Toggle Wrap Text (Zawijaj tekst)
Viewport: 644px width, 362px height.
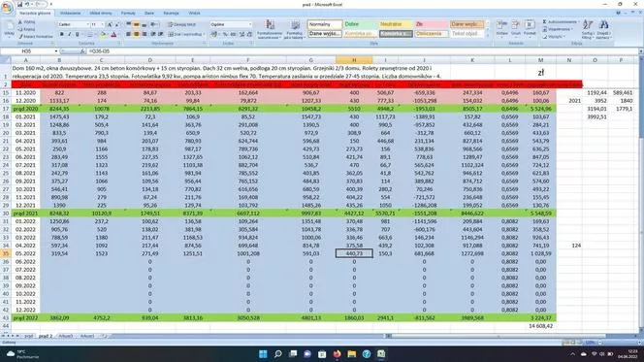(x=182, y=24)
